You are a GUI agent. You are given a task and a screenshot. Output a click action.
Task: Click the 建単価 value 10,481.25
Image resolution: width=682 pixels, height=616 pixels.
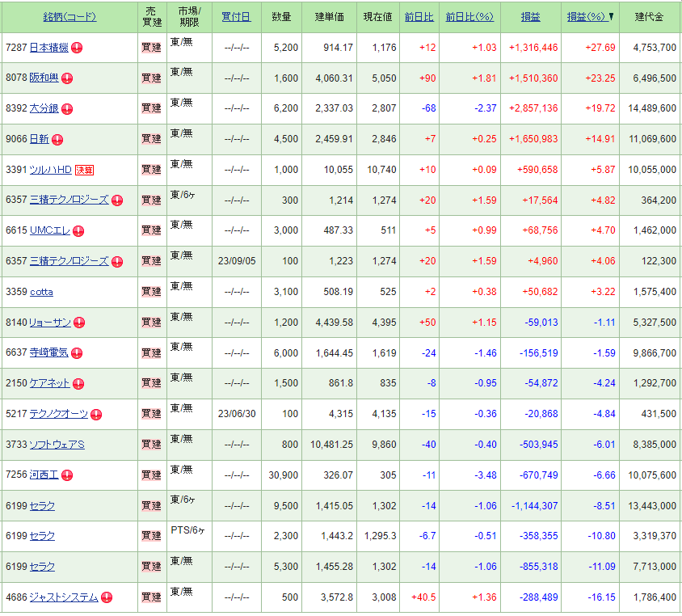coord(331,445)
